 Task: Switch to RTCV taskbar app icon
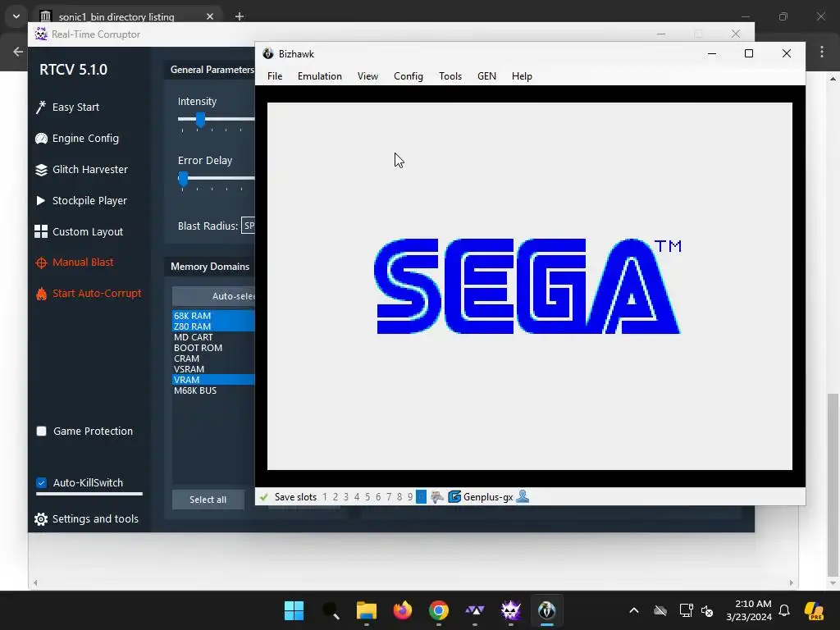[510, 610]
